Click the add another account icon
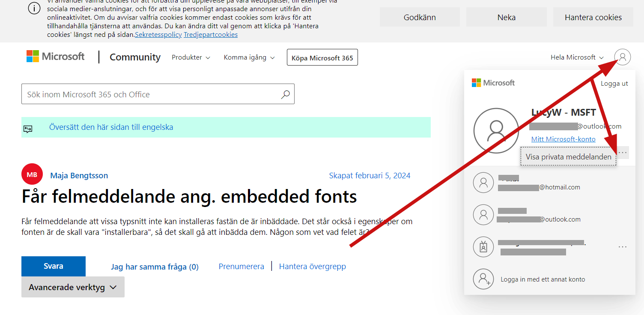This screenshot has width=644, height=315. click(483, 279)
